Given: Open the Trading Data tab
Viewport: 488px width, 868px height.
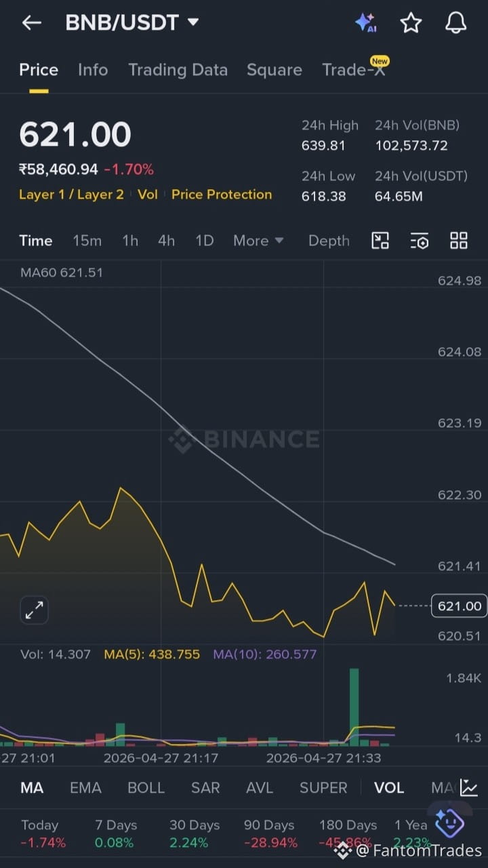Looking at the screenshot, I should (x=178, y=70).
